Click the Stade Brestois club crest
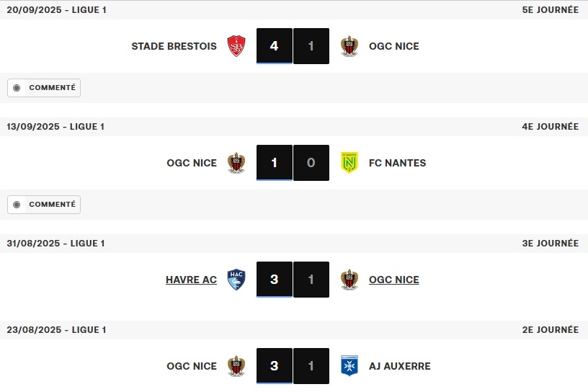The width and height of the screenshot is (588, 392). [236, 46]
